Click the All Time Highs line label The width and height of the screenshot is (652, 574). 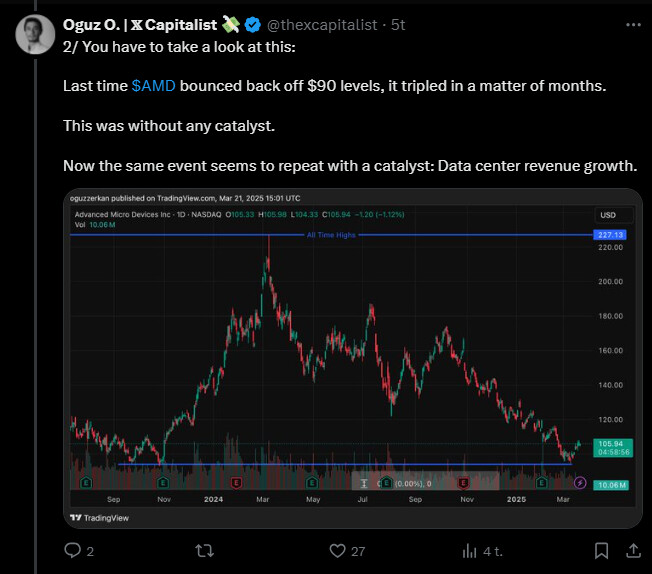(330, 235)
